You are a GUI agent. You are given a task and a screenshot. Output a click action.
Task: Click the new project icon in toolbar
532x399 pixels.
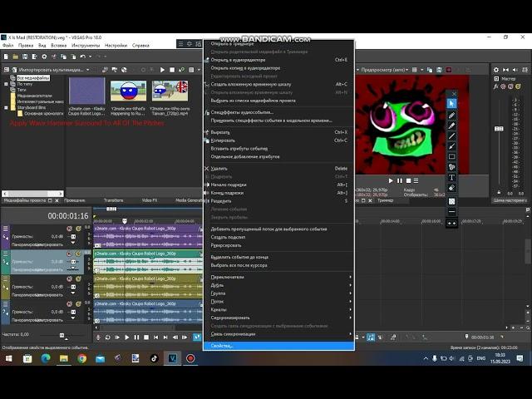(6, 57)
